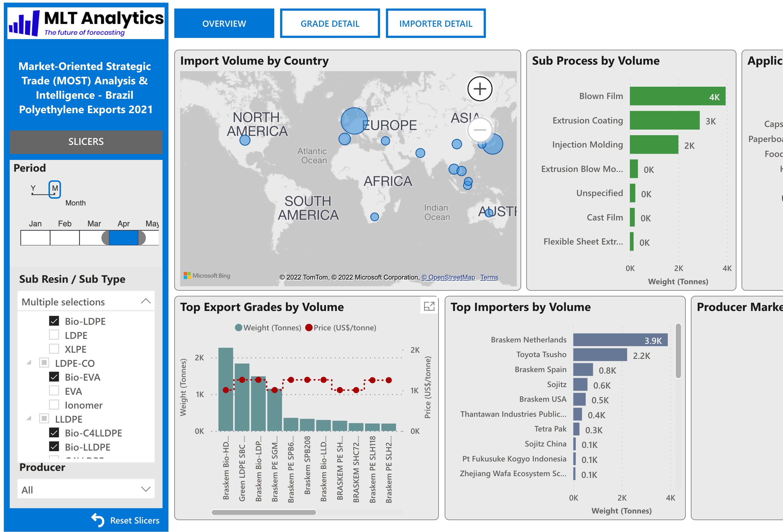Click the Pt Fukusuke Kogyo Indonesia label
The width and height of the screenshot is (783, 532).
[x=514, y=459]
